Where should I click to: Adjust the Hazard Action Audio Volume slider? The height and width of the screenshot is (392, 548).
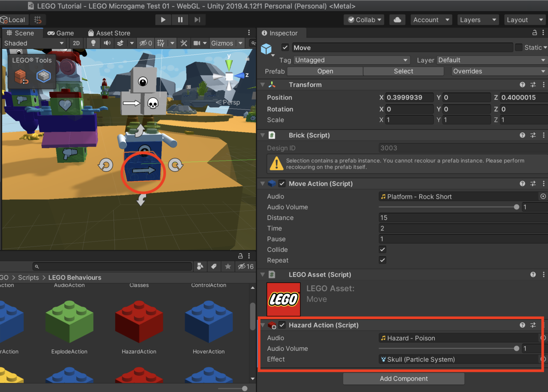point(448,349)
